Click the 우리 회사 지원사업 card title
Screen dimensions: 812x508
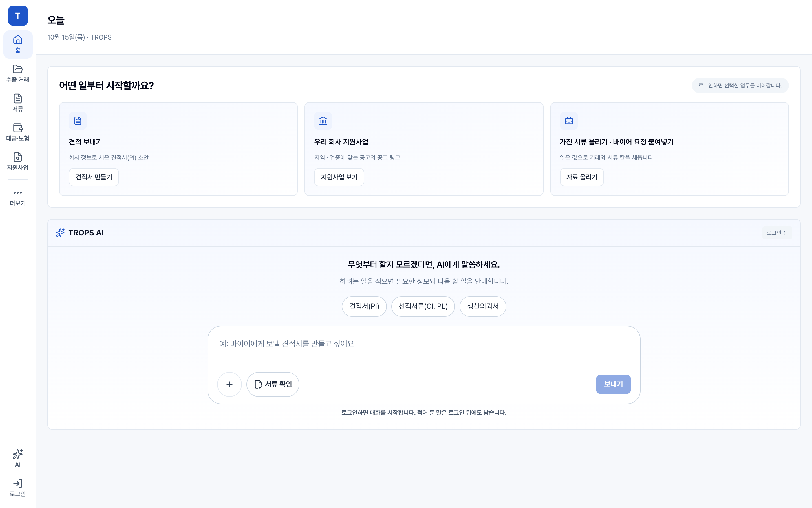[x=341, y=142]
